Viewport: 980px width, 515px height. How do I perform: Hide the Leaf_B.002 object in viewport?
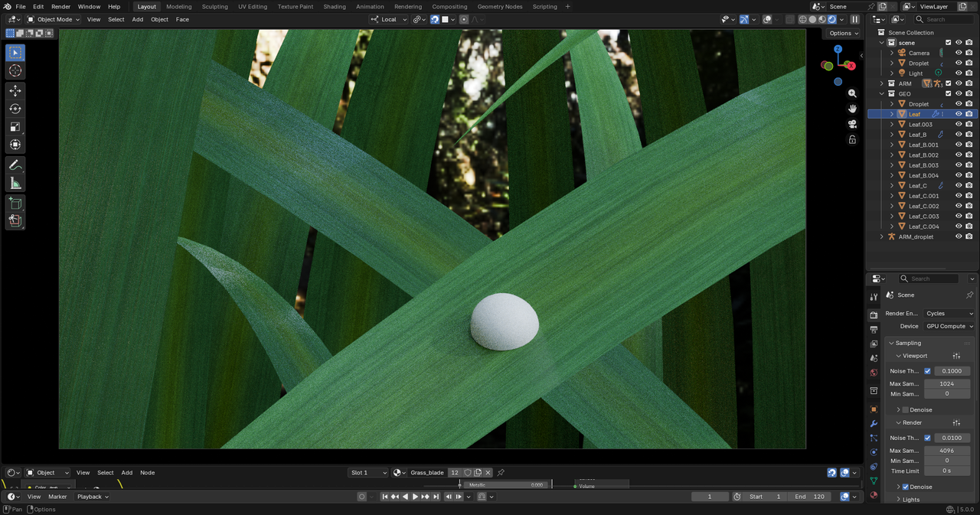pos(959,155)
